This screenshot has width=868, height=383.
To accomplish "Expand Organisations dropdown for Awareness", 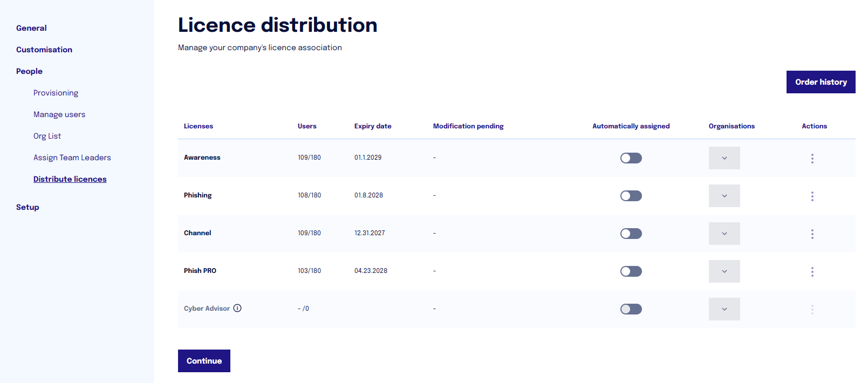I will click(724, 158).
